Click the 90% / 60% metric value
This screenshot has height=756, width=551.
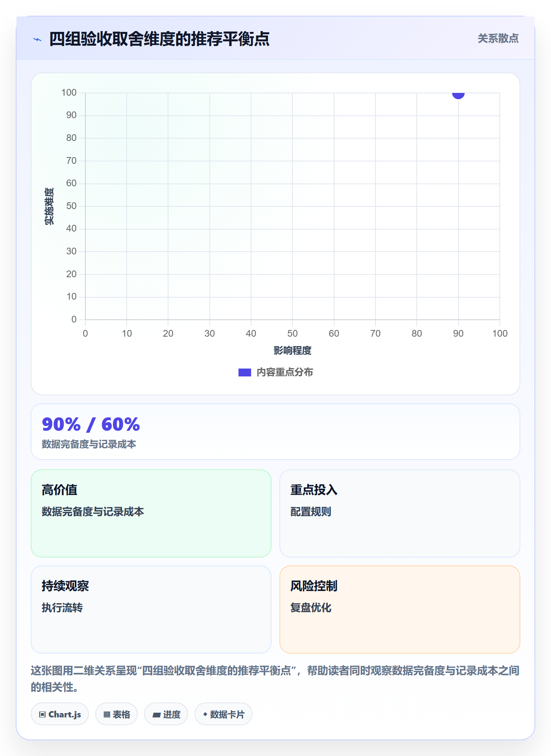point(91,424)
